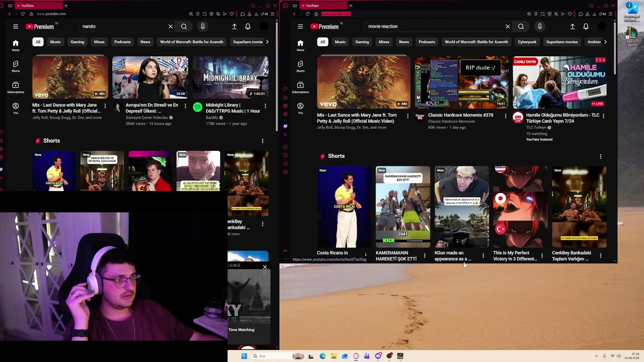The width and height of the screenshot is (644, 362).
Task: Open the guide menu in the left YouTube window
Action: point(16,27)
